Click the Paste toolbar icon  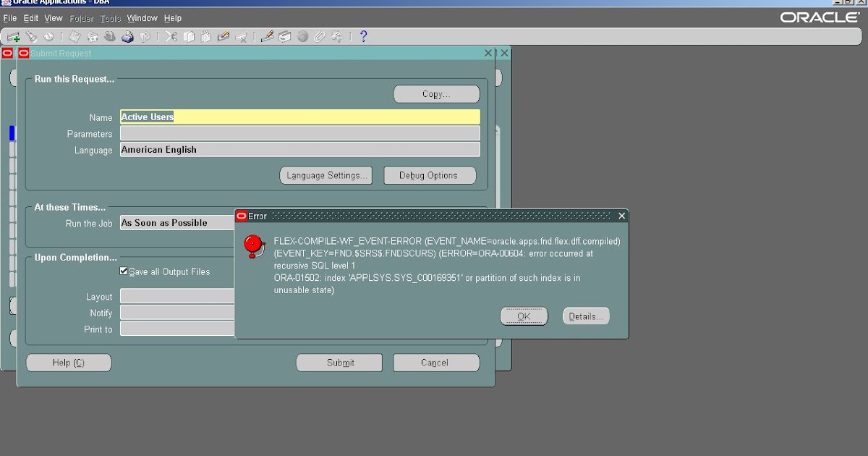click(206, 37)
